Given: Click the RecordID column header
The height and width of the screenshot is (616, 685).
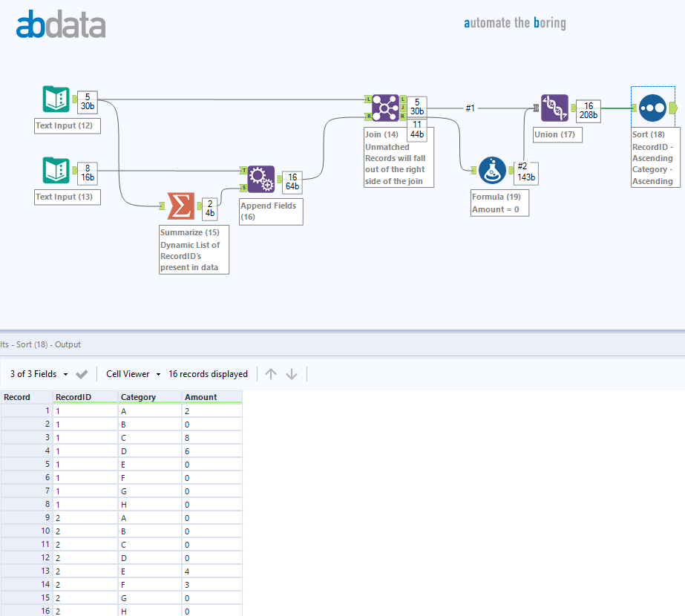Looking at the screenshot, I should coord(85,397).
